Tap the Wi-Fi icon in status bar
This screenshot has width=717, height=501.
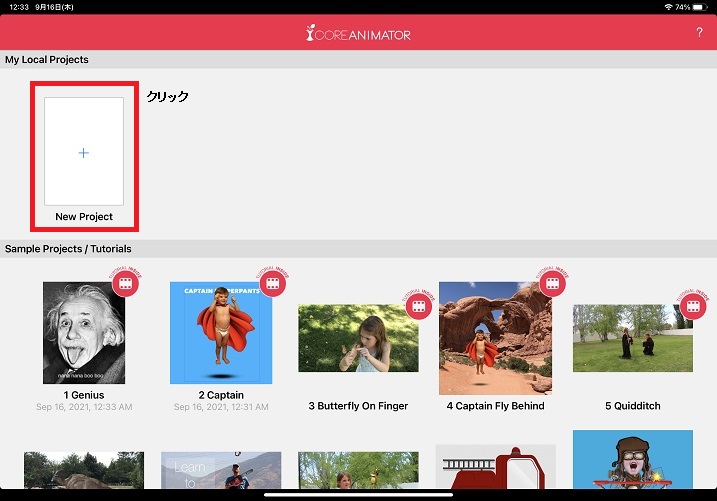tap(668, 7)
